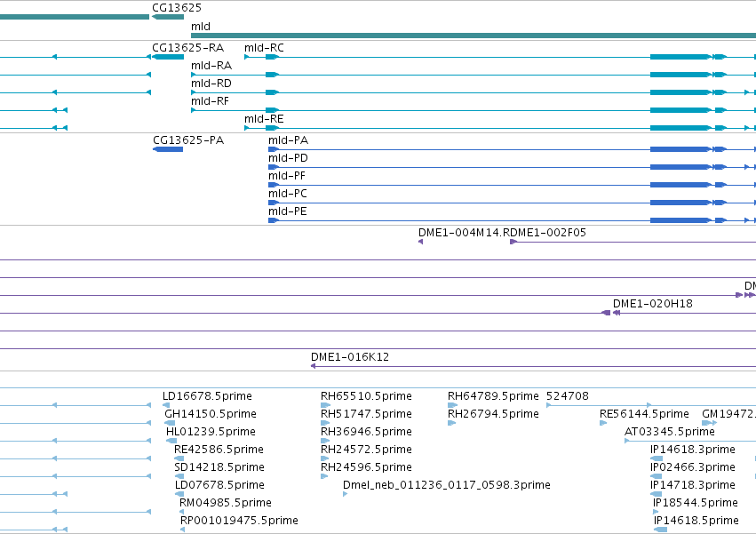
Task: Select the mld-RA transcript label
Action: click(x=211, y=66)
